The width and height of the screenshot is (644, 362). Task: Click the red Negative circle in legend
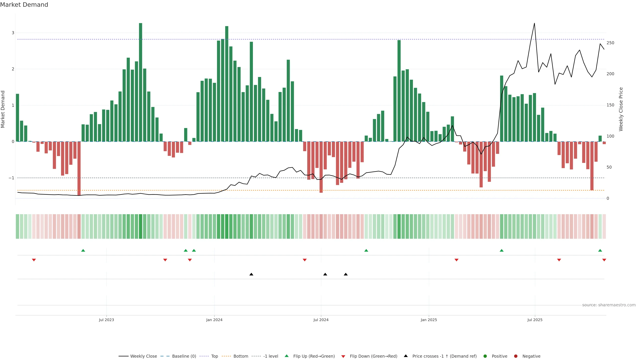click(516, 356)
